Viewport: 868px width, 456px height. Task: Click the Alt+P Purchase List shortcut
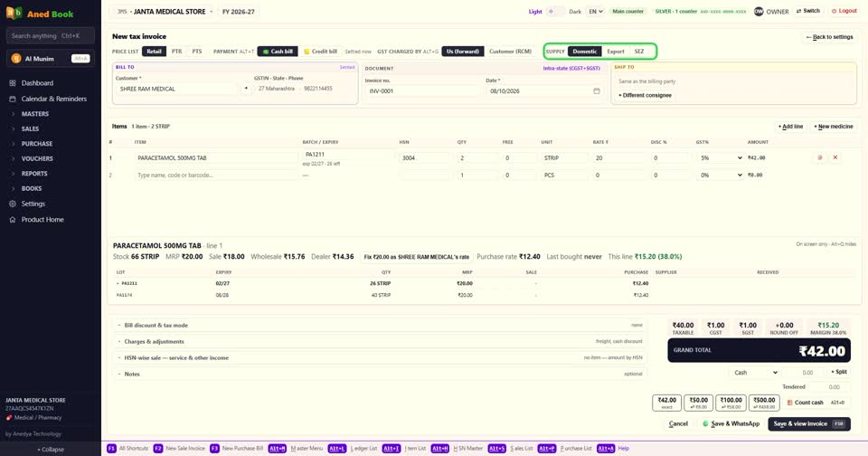click(x=565, y=448)
